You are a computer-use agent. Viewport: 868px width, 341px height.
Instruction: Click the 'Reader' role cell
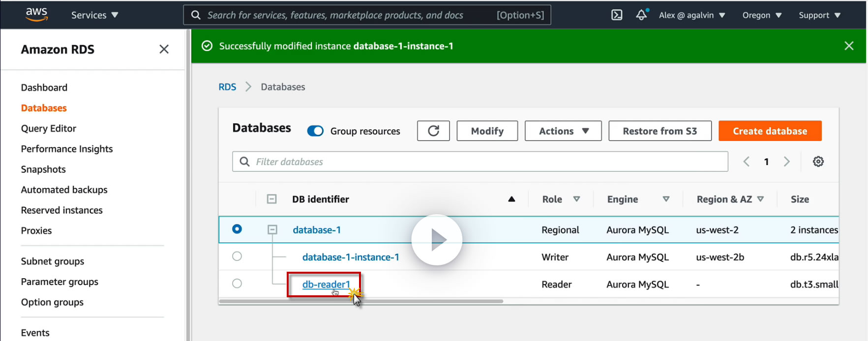[x=556, y=284]
